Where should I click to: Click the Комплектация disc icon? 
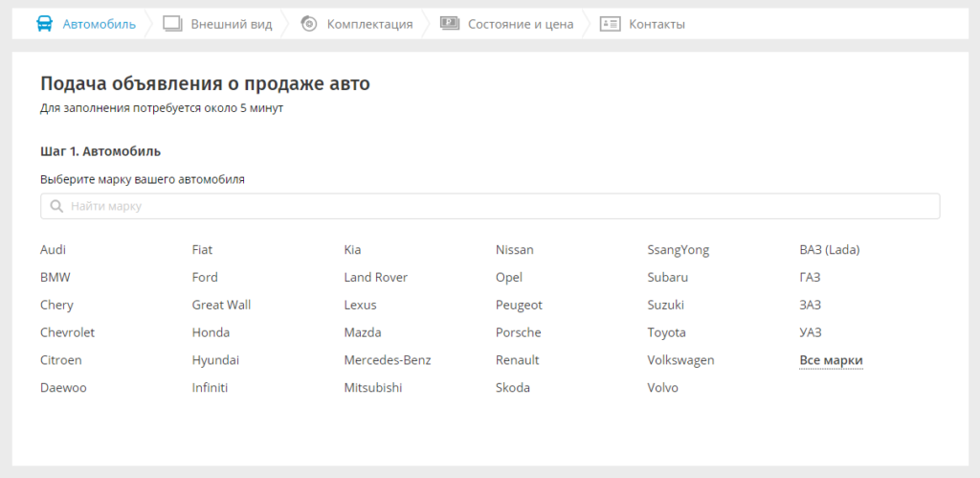tap(309, 24)
